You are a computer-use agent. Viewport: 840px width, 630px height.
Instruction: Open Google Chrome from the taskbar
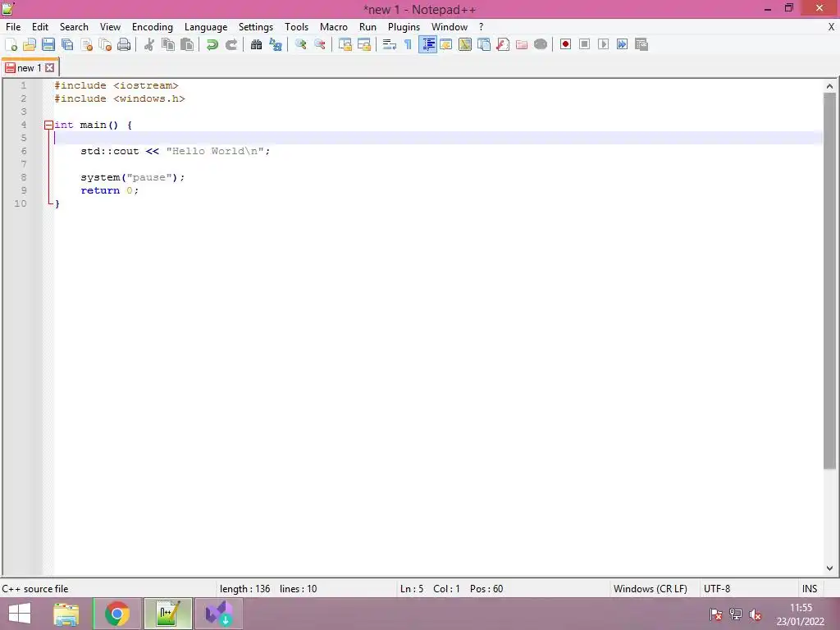click(117, 614)
